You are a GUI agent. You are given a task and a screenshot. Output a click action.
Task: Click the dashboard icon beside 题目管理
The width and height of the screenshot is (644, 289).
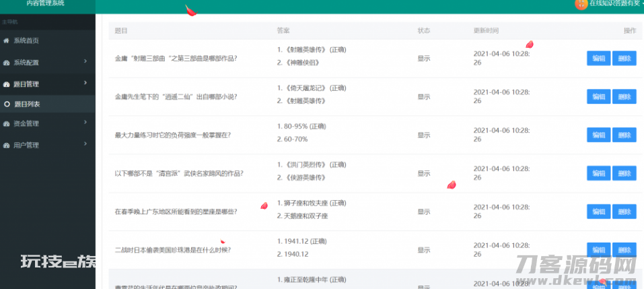point(6,84)
